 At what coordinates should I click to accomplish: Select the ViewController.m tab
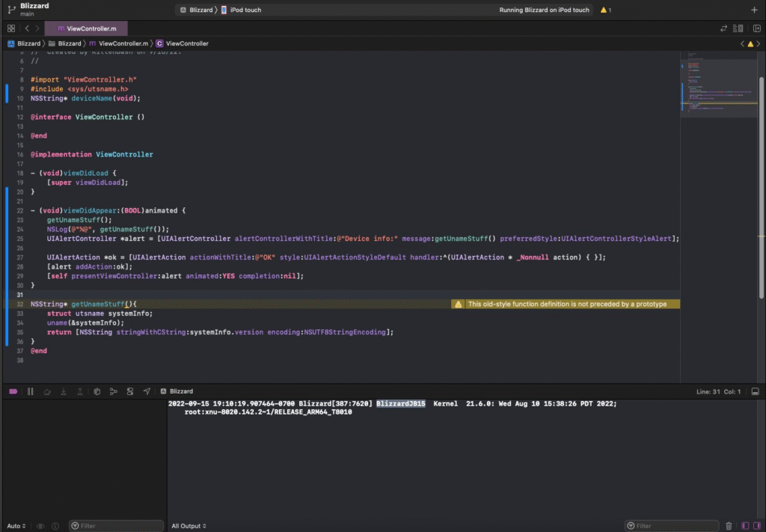point(87,28)
